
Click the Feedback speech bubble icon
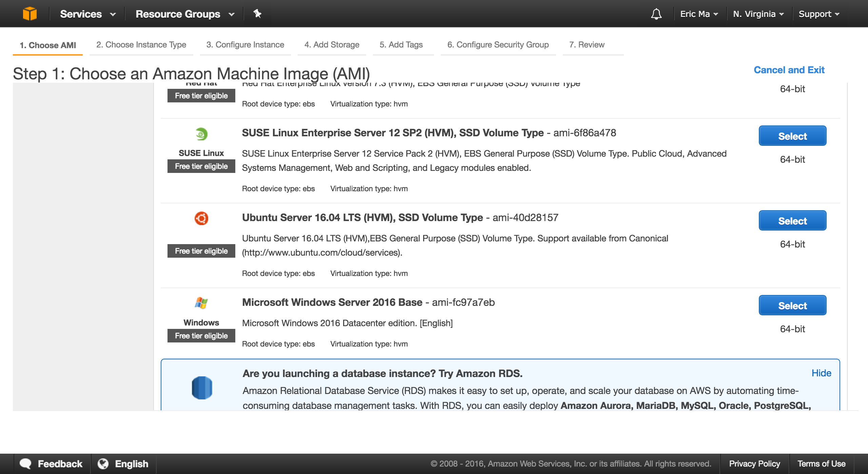(x=25, y=463)
